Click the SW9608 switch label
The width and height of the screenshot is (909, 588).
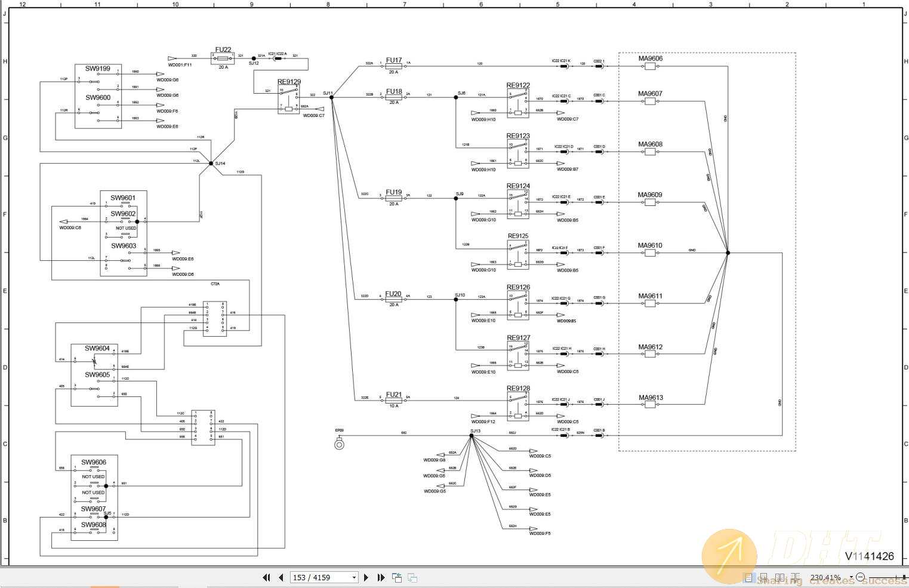(94, 525)
